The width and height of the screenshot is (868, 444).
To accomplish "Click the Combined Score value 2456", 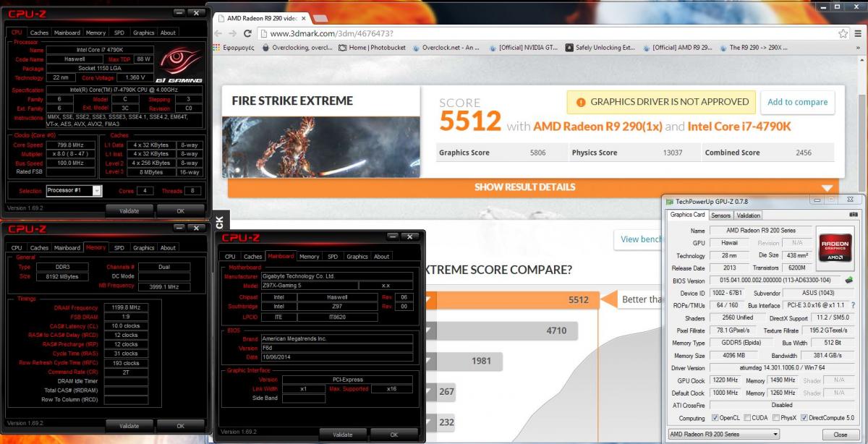I will 804,153.
